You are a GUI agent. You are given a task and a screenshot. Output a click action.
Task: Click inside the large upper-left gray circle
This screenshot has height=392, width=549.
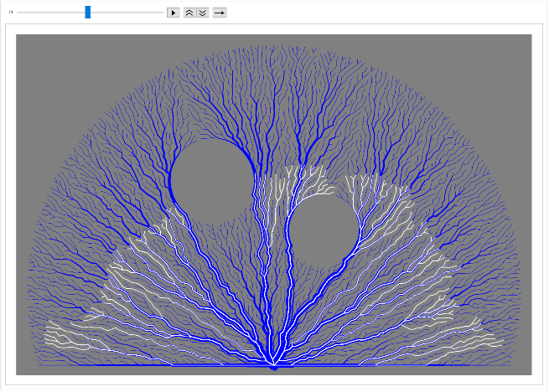pyautogui.click(x=211, y=181)
